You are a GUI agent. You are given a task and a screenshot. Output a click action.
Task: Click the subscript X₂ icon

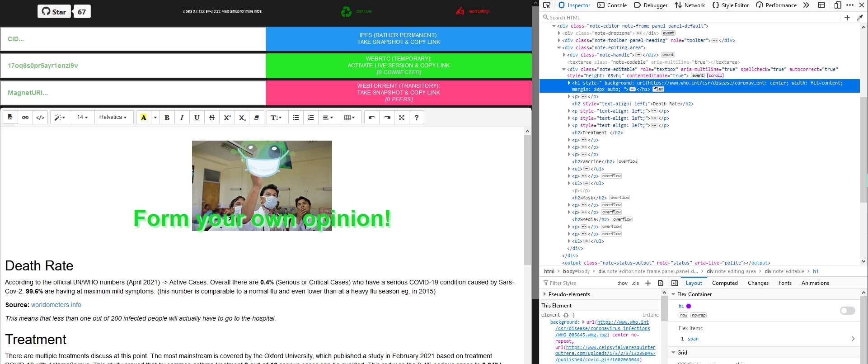(242, 118)
